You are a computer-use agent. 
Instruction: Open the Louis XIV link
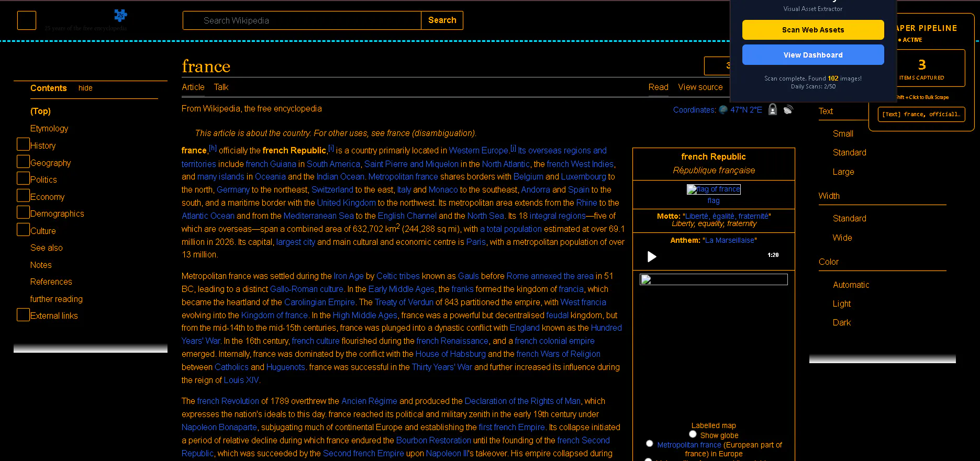pyautogui.click(x=241, y=380)
